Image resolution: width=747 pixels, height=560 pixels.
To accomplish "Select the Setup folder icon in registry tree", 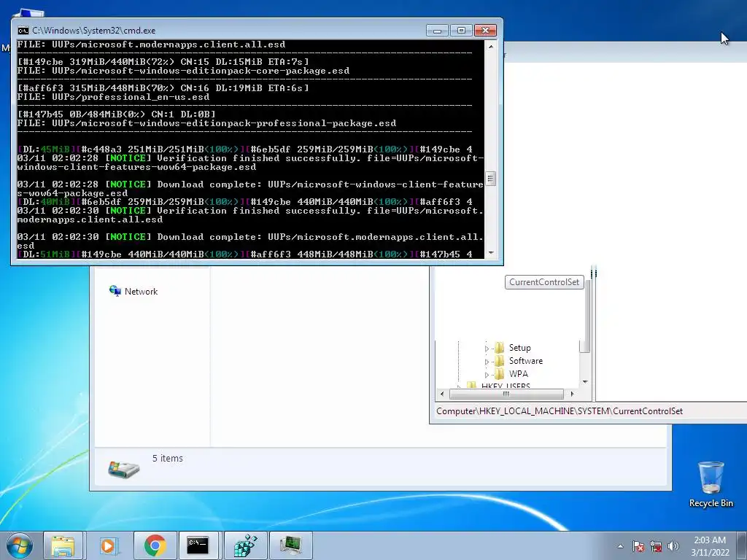I will [x=499, y=348].
